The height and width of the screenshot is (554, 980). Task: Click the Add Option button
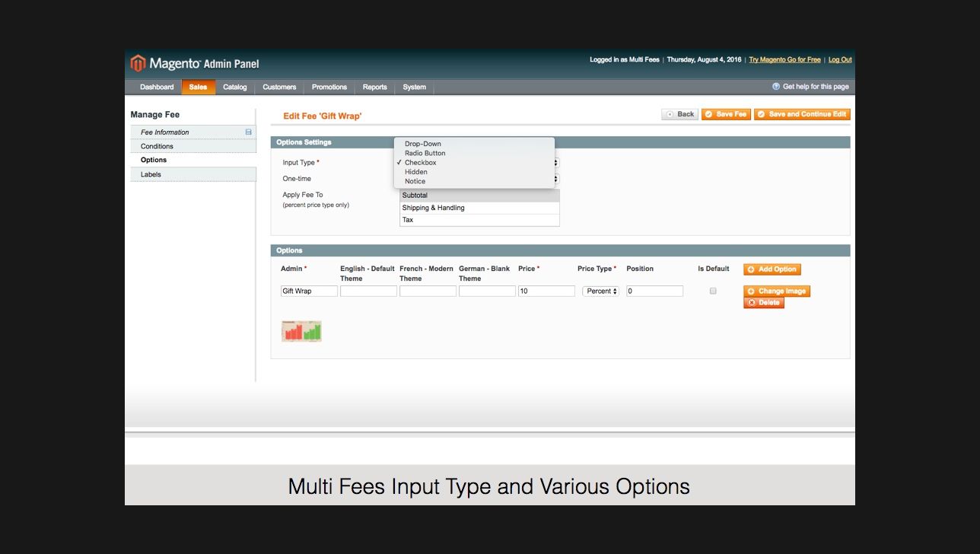click(x=772, y=269)
